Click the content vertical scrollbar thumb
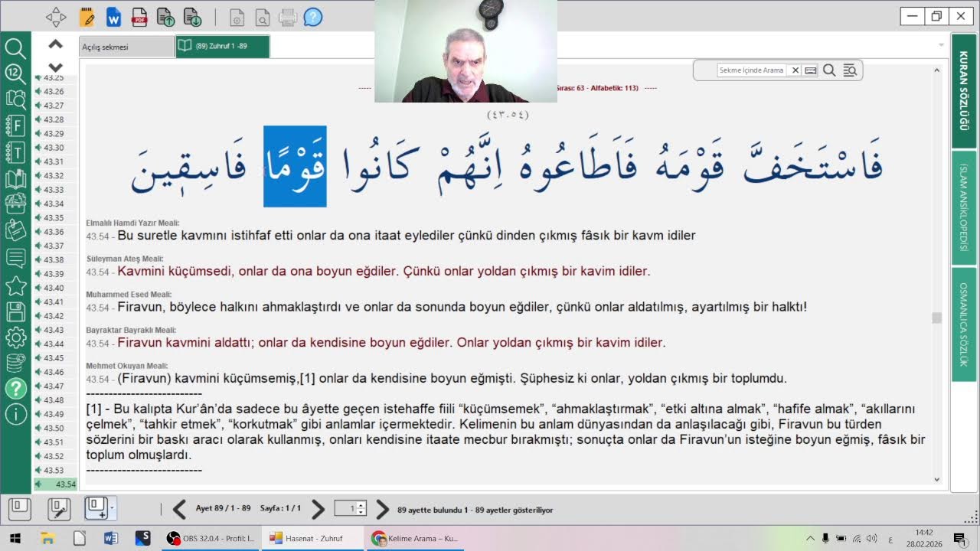 click(936, 318)
